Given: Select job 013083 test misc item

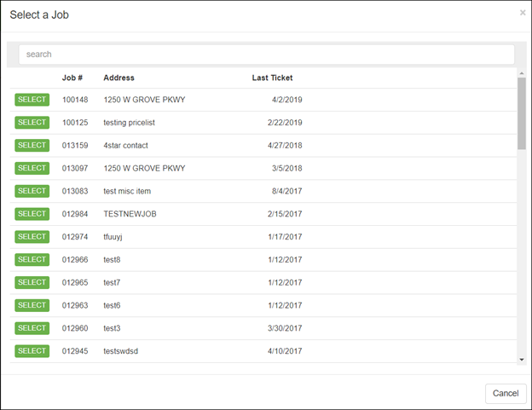Looking at the screenshot, I should click(x=32, y=191).
